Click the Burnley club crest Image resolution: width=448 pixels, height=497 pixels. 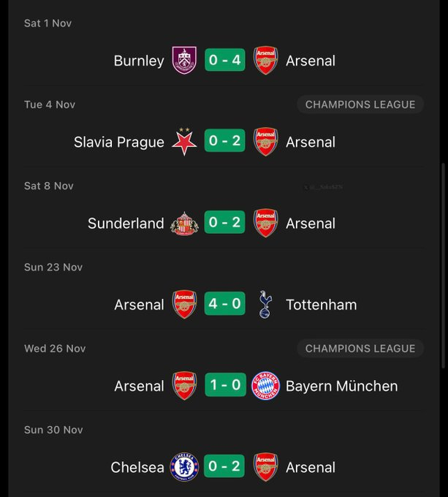pos(184,61)
